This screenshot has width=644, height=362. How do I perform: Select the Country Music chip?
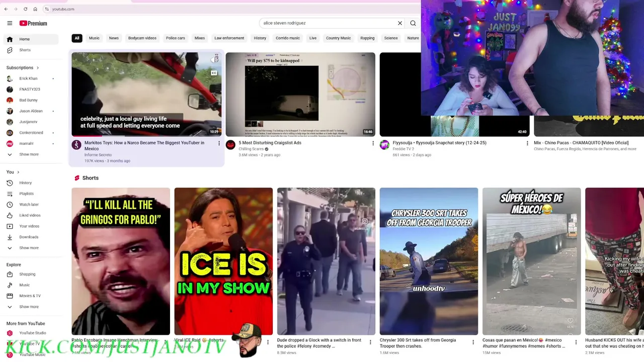[339, 38]
